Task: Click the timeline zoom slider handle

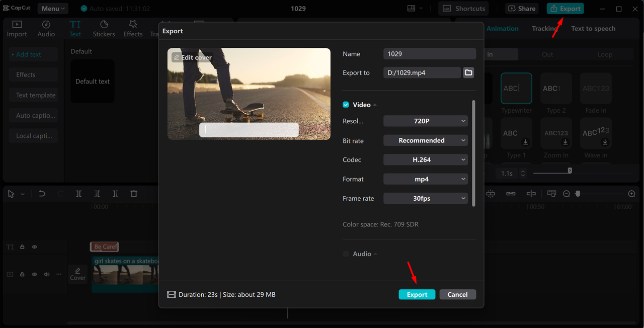Action: pos(578,194)
